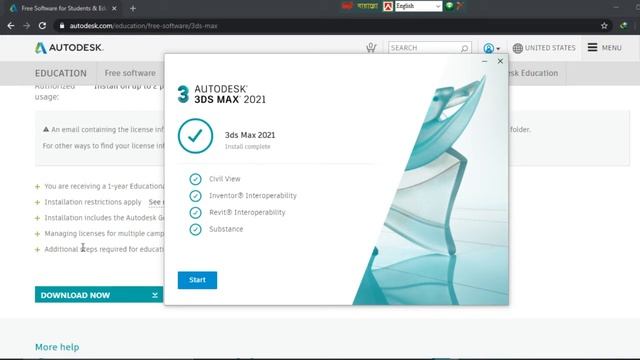Open the Education section link
The image size is (640, 360).
(x=61, y=73)
